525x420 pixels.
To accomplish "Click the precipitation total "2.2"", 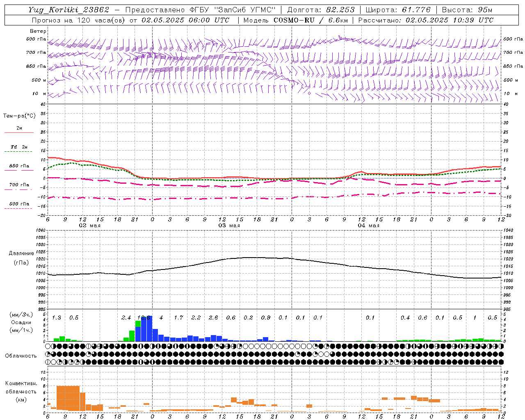I will (196, 317).
